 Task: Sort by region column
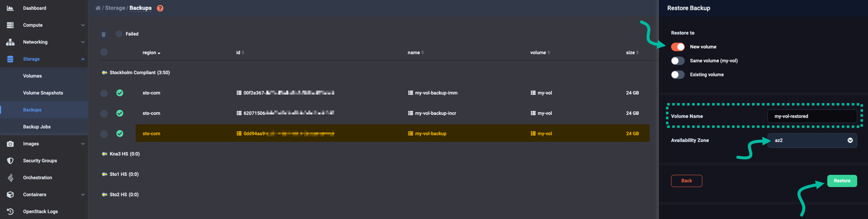151,53
